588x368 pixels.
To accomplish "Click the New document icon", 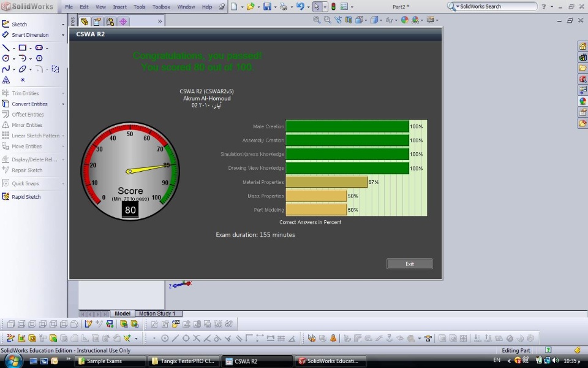I will 234,6.
